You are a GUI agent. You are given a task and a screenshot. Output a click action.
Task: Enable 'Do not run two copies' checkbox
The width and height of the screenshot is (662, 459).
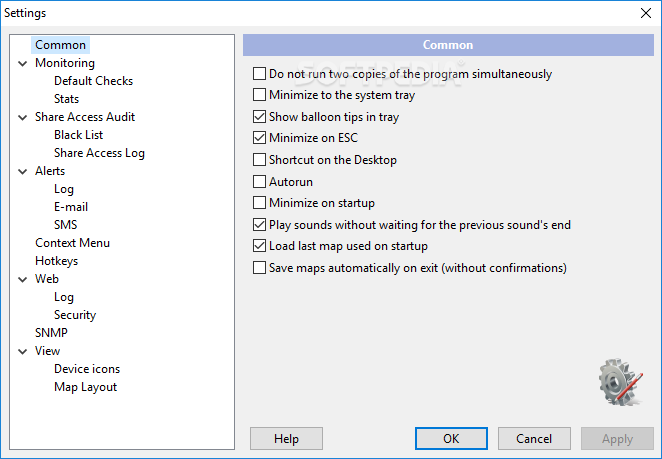(260, 74)
